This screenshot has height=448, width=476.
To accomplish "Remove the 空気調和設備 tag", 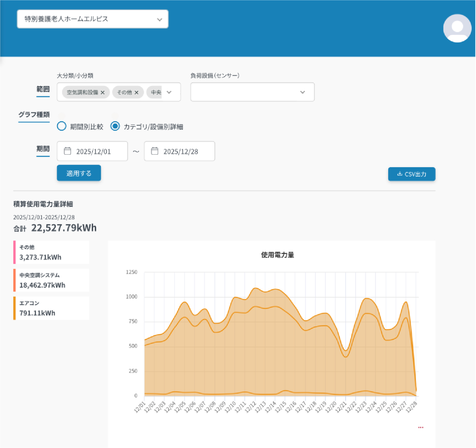I will pyautogui.click(x=103, y=92).
